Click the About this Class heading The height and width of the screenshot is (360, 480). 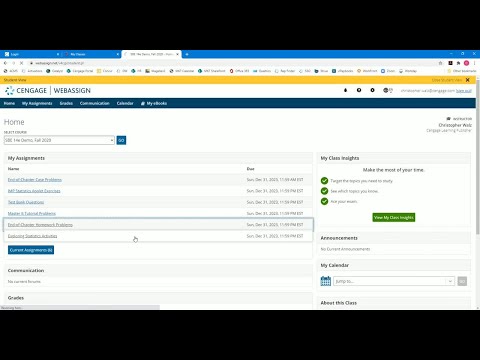pos(339,303)
